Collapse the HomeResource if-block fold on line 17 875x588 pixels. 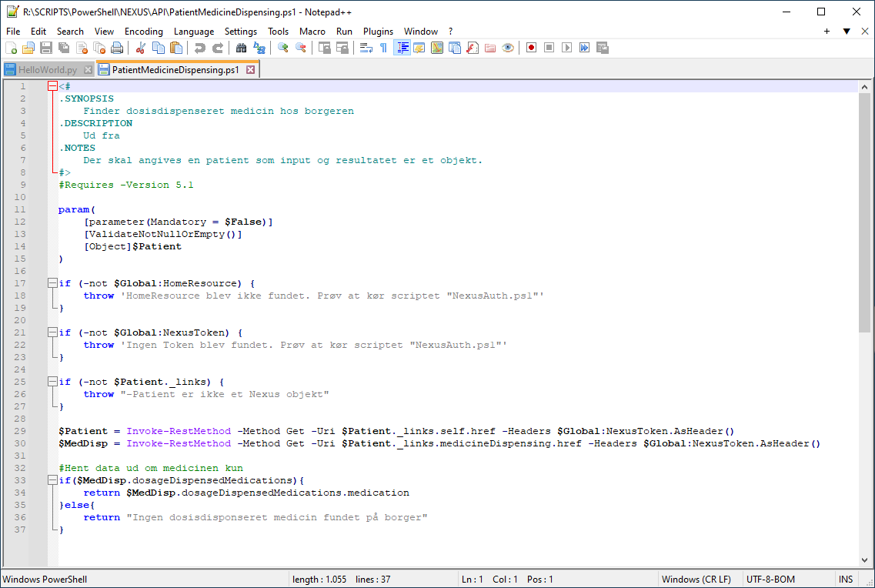point(52,283)
